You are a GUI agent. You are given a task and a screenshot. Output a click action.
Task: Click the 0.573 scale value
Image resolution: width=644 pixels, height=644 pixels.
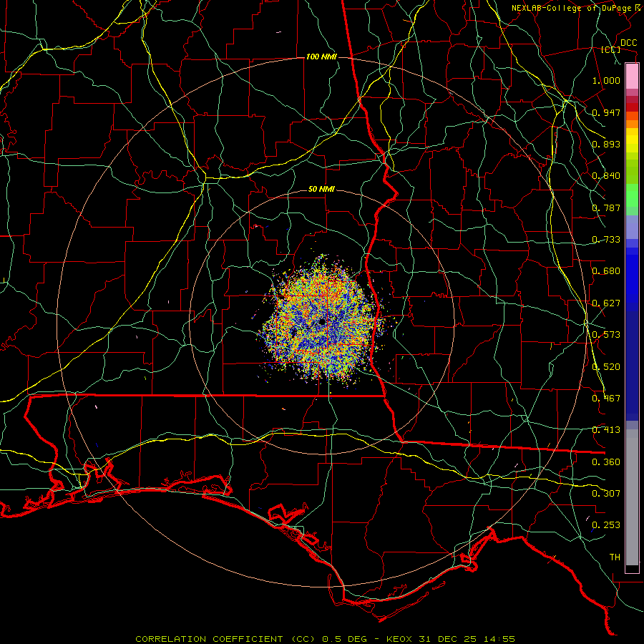coord(606,335)
